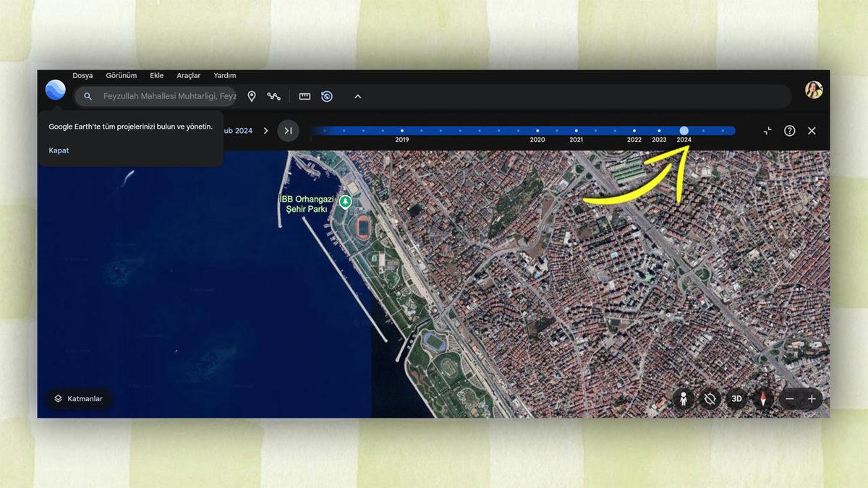Switch the map into 3D view
The width and height of the screenshot is (868, 488).
(x=737, y=398)
